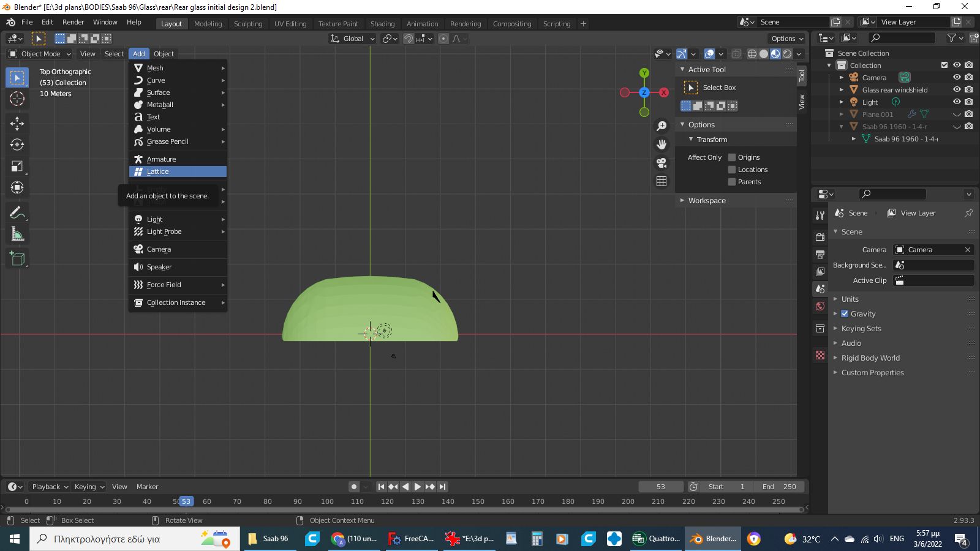Enable the Origins checkbox
The image size is (980, 551).
point(732,157)
